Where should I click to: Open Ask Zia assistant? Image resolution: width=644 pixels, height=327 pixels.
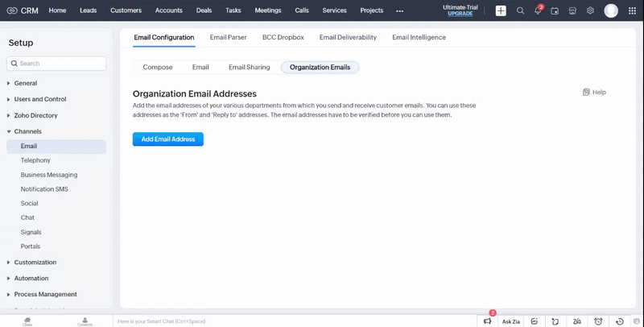[511, 321]
